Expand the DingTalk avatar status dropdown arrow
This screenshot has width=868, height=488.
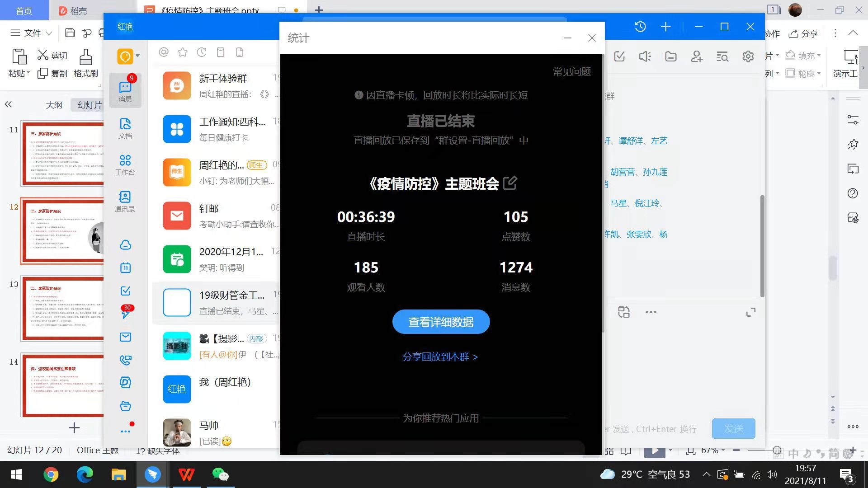click(x=137, y=56)
